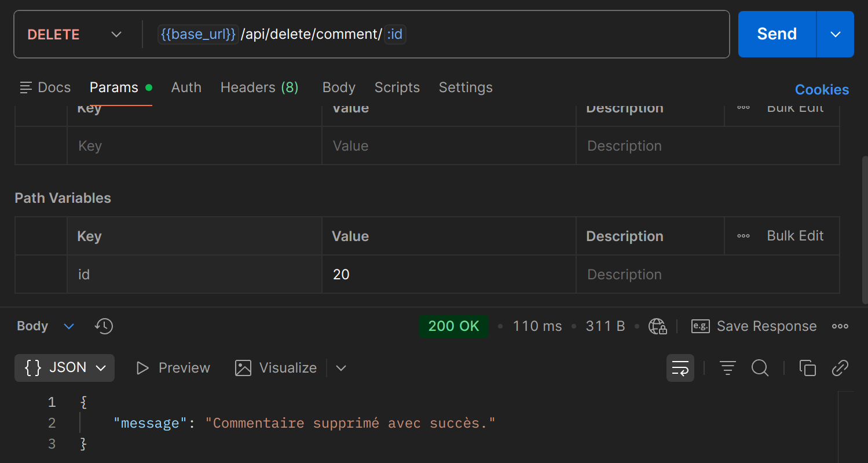Screen dimensions: 868x463
Task: Switch to the Auth tab
Action: pos(186,88)
